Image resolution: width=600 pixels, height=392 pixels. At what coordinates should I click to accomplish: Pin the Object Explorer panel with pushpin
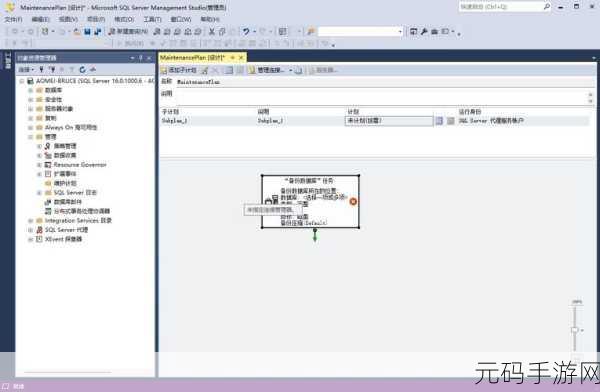(x=140, y=58)
